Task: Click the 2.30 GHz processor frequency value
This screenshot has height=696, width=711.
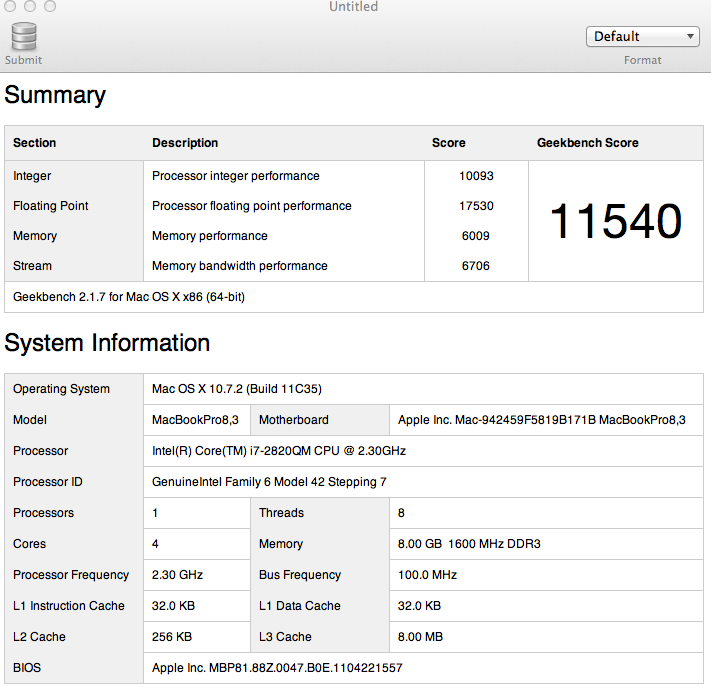Action: pyautogui.click(x=177, y=574)
